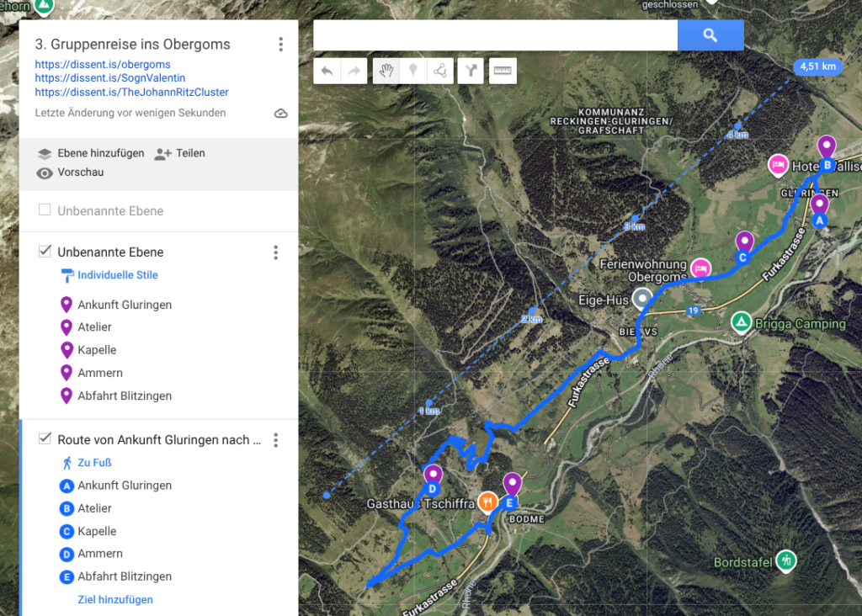Enable the unchecked Unbenannte Ebene layer
The height and width of the screenshot is (616, 862).
[x=45, y=210]
